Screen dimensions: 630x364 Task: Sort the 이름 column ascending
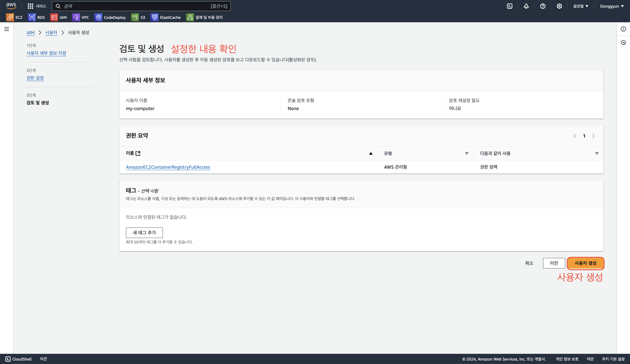[x=371, y=153]
